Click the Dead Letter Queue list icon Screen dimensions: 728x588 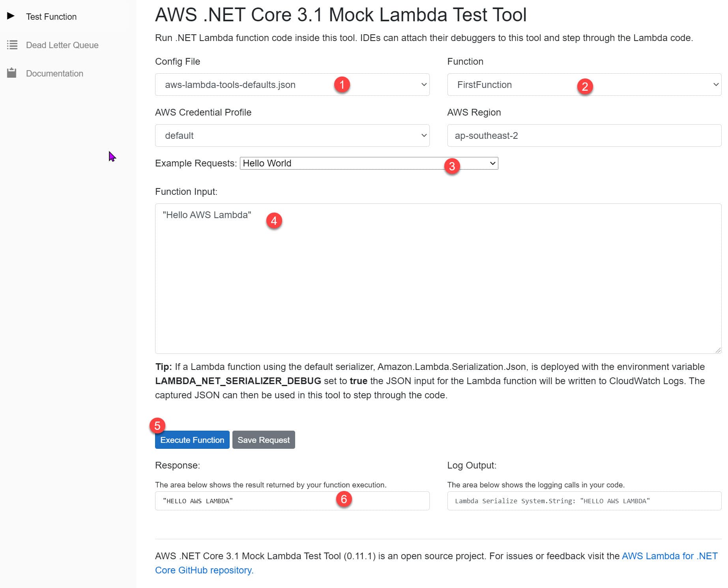click(x=12, y=45)
